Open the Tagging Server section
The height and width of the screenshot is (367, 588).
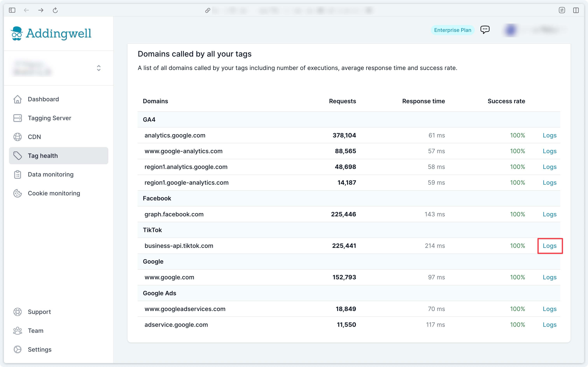pos(49,118)
